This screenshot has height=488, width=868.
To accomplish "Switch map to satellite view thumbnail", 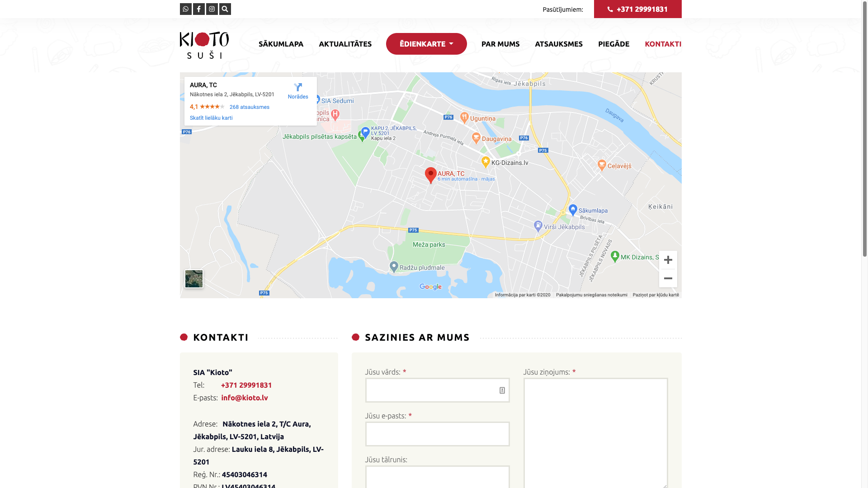I will (x=194, y=279).
